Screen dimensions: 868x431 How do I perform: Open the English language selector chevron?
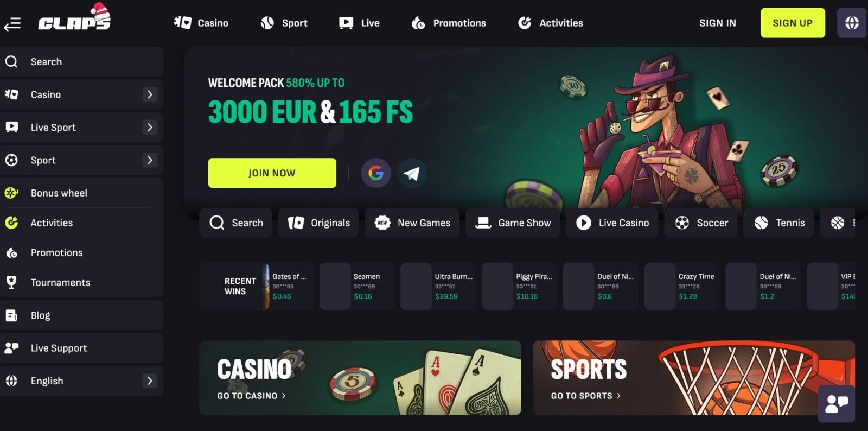coord(150,381)
